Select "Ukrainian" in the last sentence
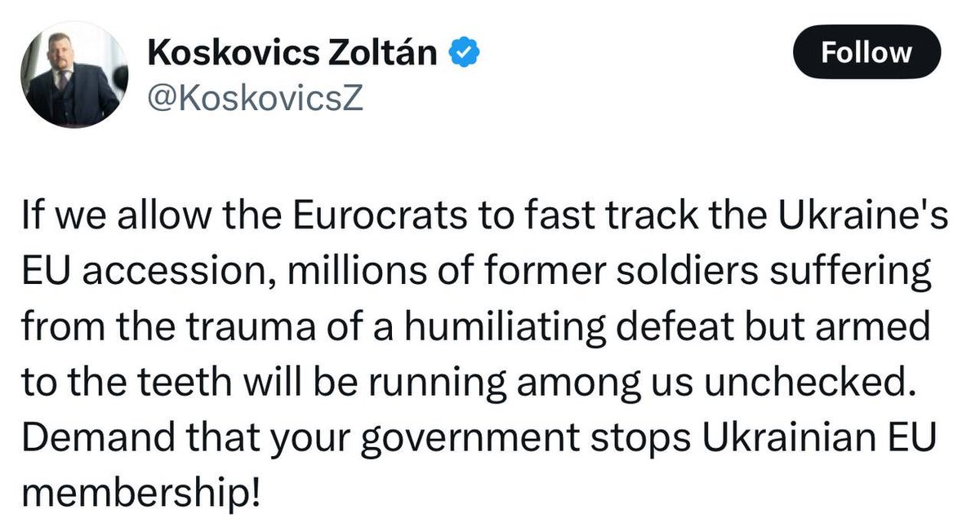This screenshot has height=532, width=980. (x=765, y=433)
